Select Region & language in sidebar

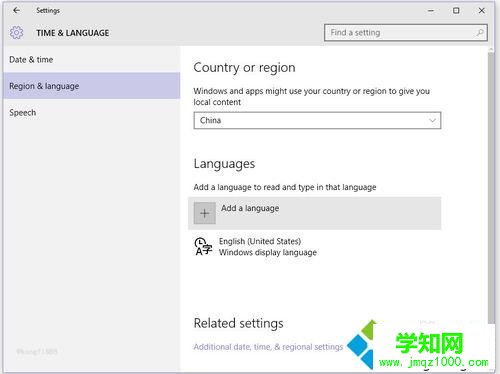tap(92, 86)
